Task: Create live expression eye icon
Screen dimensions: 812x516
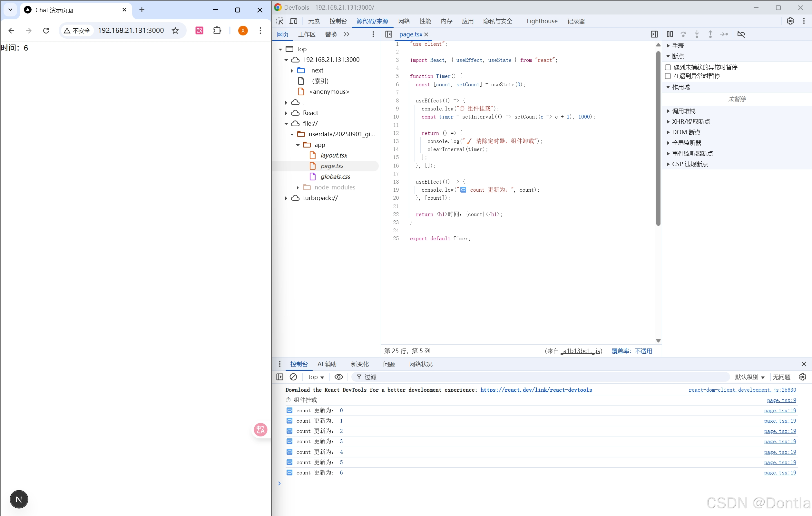Action: point(338,377)
